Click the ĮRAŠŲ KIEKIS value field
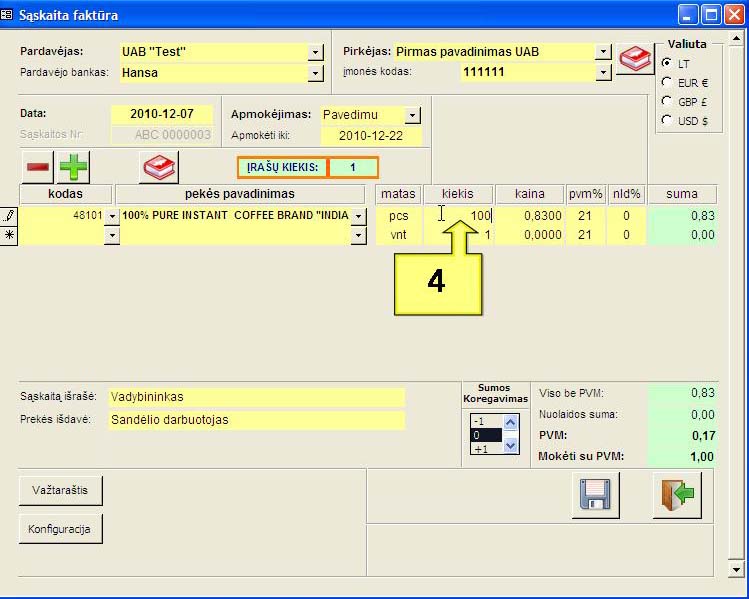This screenshot has height=599, width=749. (x=353, y=167)
